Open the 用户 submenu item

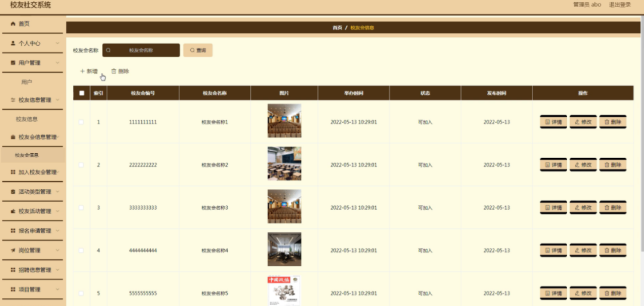coord(27,82)
